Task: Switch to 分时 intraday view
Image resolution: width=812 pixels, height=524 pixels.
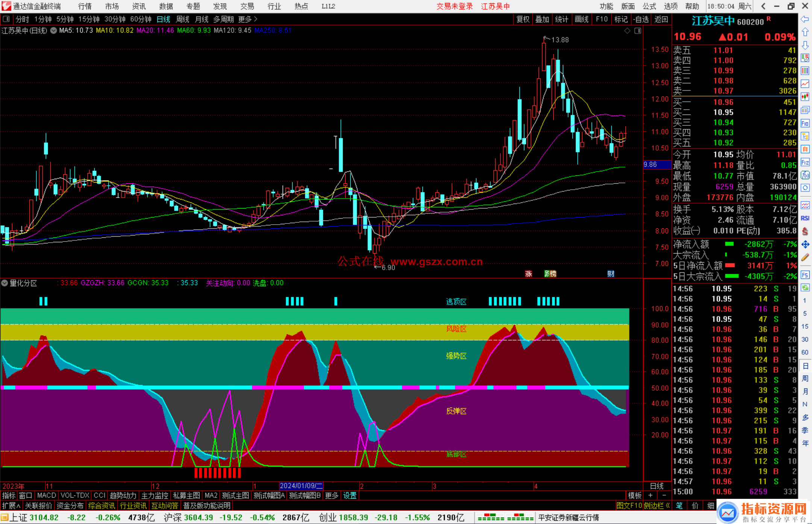Action: coord(22,19)
